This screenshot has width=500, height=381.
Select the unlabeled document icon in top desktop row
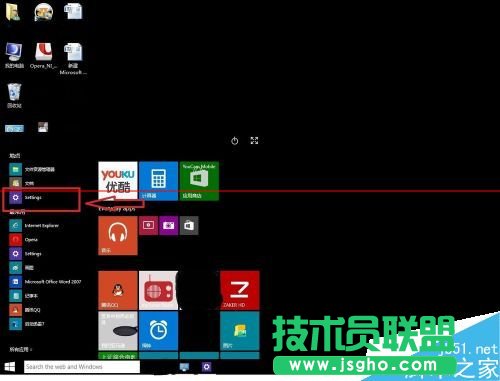click(x=73, y=12)
